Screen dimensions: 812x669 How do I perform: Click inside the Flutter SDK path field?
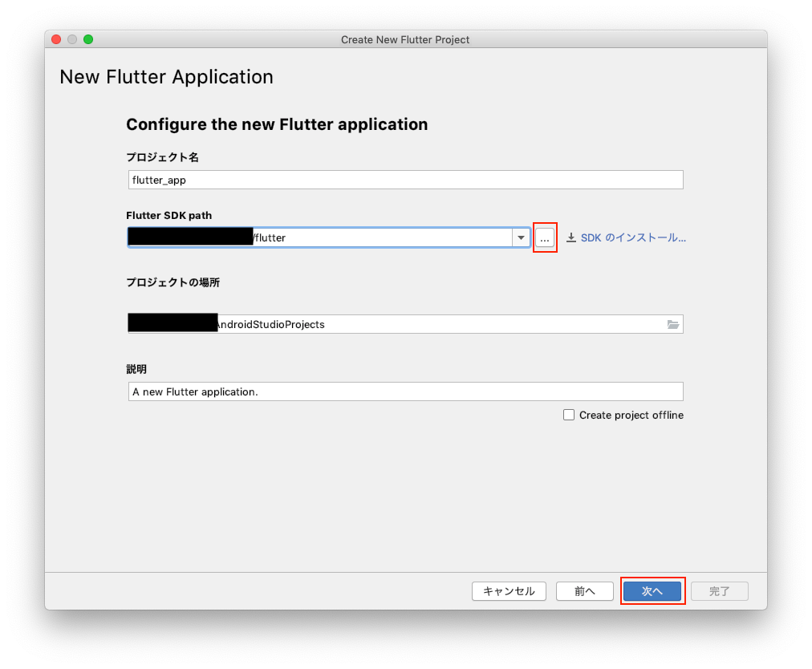tap(361, 237)
